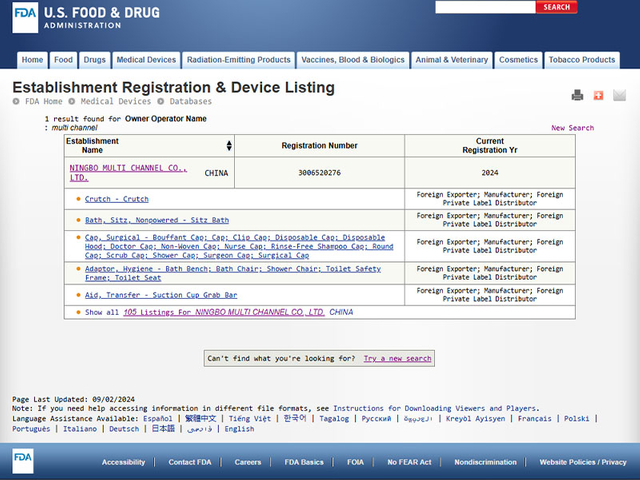Click the red plus share icon

pos(598,96)
